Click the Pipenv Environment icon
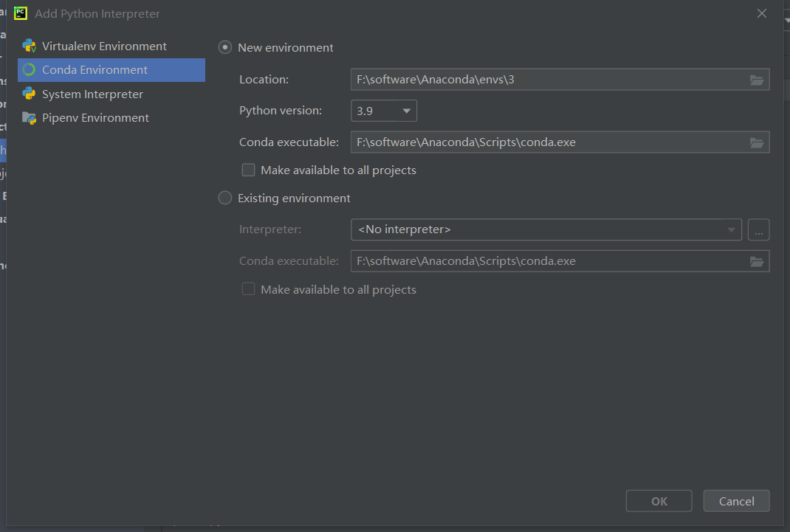 click(x=30, y=117)
